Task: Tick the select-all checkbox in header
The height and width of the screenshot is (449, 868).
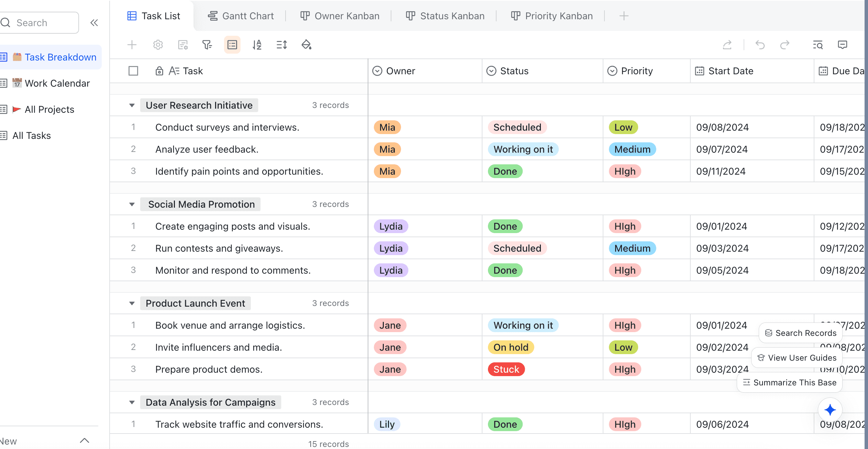Action: click(x=133, y=71)
